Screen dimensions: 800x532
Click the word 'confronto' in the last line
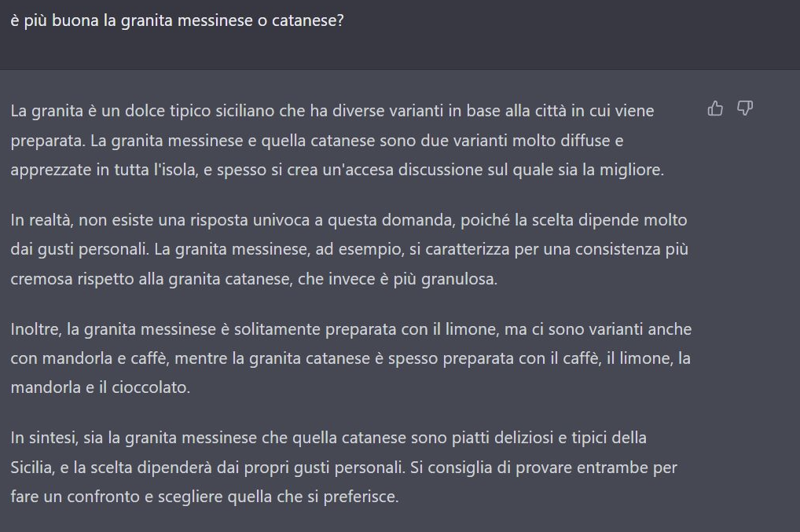(x=102, y=497)
